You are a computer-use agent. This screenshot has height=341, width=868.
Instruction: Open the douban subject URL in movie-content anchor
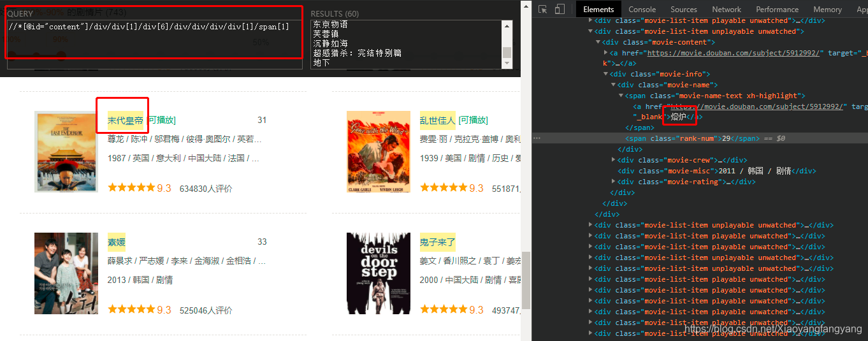pyautogui.click(x=734, y=53)
